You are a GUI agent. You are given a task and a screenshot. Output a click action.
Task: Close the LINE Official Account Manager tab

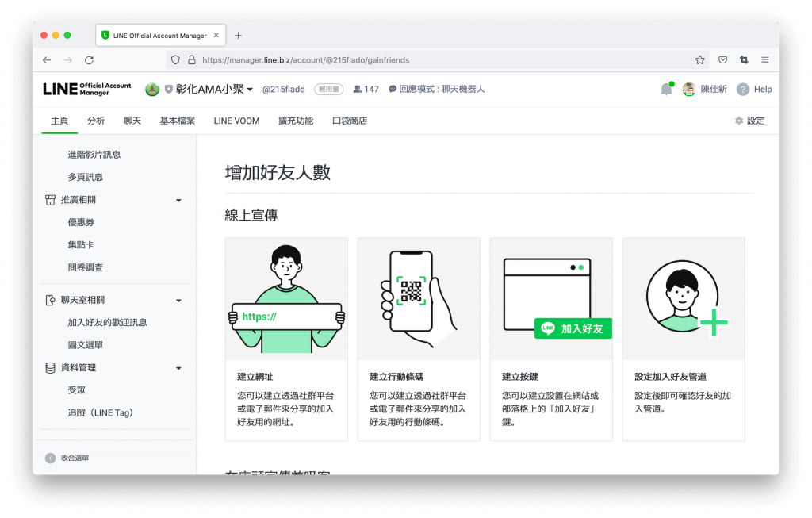click(x=216, y=35)
